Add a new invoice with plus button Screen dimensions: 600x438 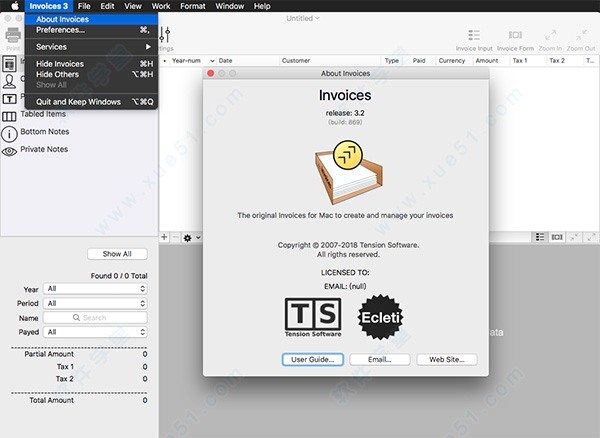164,237
